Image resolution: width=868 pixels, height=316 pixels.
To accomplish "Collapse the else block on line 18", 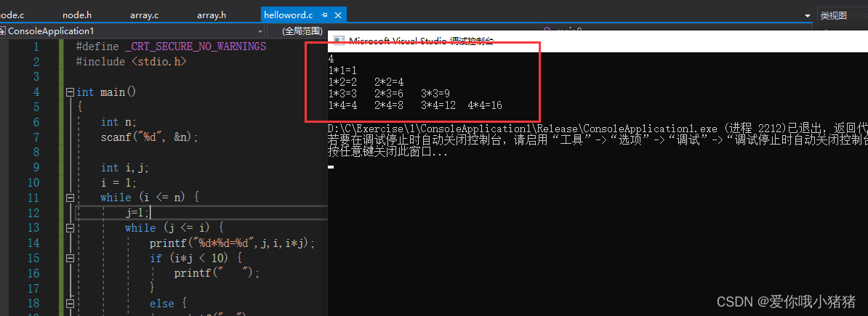I will pos(70,303).
